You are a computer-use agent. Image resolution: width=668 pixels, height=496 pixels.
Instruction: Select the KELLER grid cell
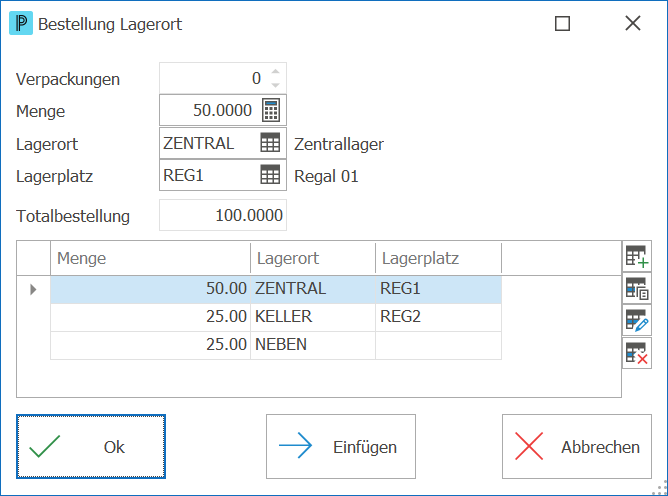click(x=313, y=317)
